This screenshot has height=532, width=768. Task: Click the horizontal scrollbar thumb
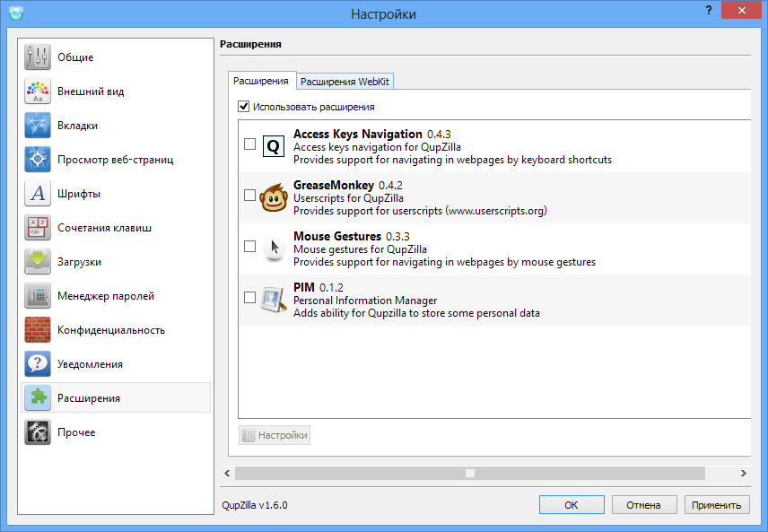[x=470, y=473]
